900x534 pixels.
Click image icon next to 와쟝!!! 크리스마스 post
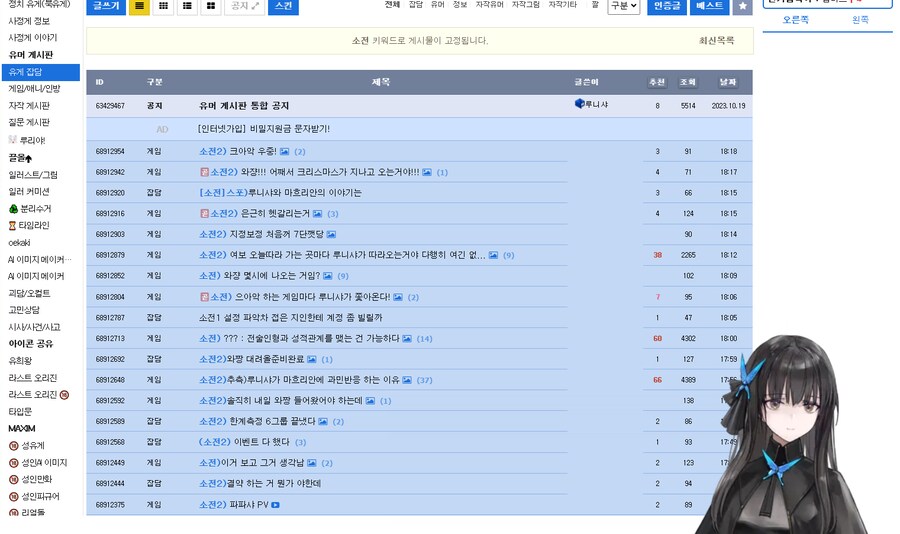(x=426, y=172)
